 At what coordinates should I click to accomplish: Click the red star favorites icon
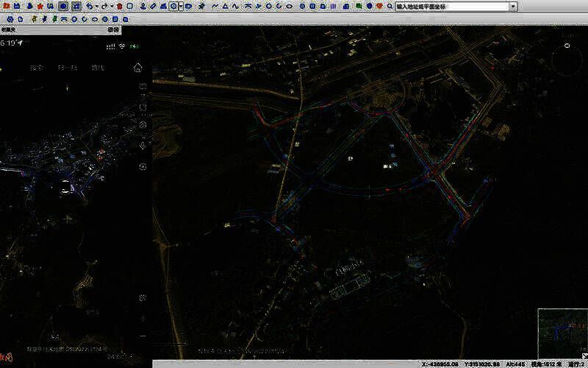[40, 6]
